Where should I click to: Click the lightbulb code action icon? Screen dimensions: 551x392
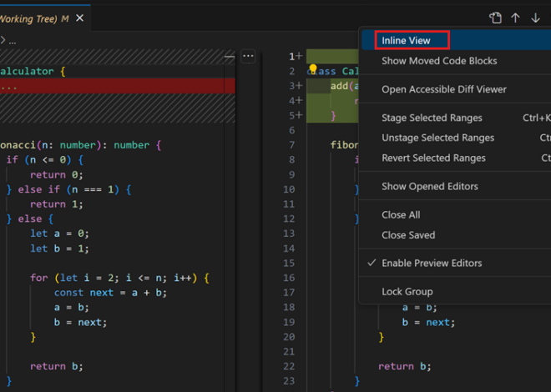313,68
